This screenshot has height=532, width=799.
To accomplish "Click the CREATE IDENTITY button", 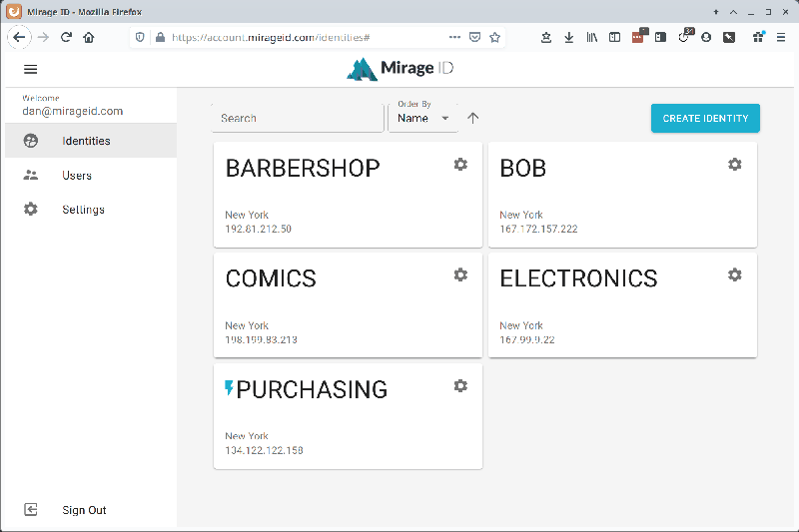I will coord(705,118).
